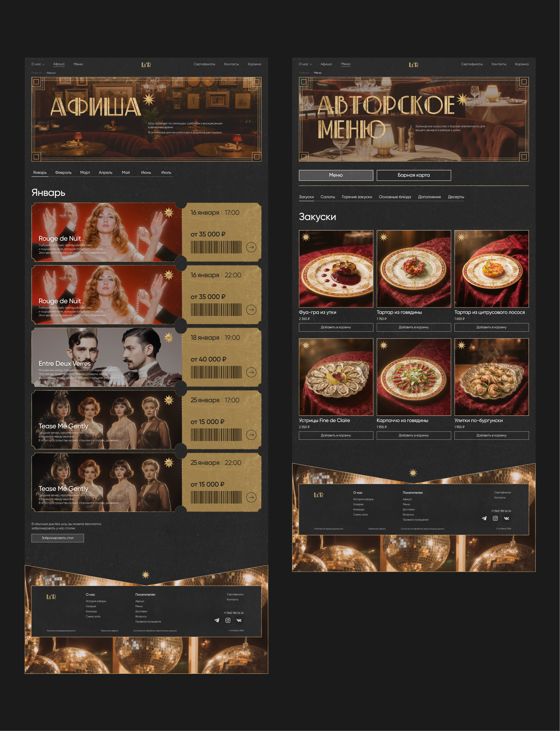Click Instagram icon in Афиша page footer
560x731 pixels.
click(228, 620)
